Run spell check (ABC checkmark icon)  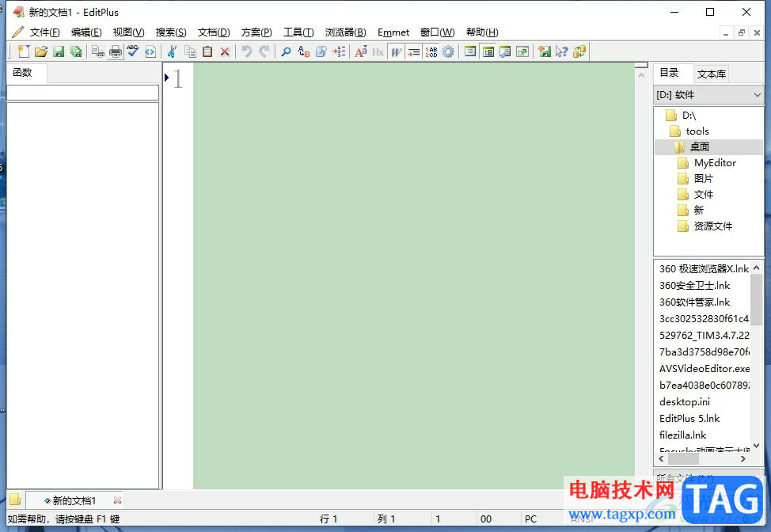click(x=133, y=51)
